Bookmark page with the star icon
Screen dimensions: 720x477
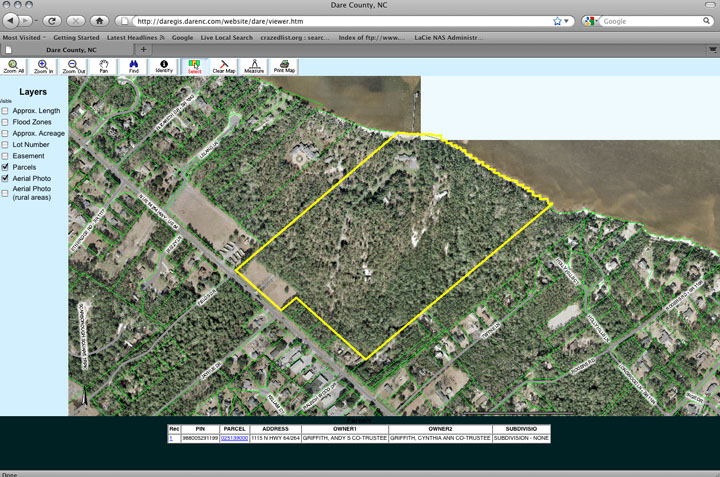pyautogui.click(x=557, y=21)
